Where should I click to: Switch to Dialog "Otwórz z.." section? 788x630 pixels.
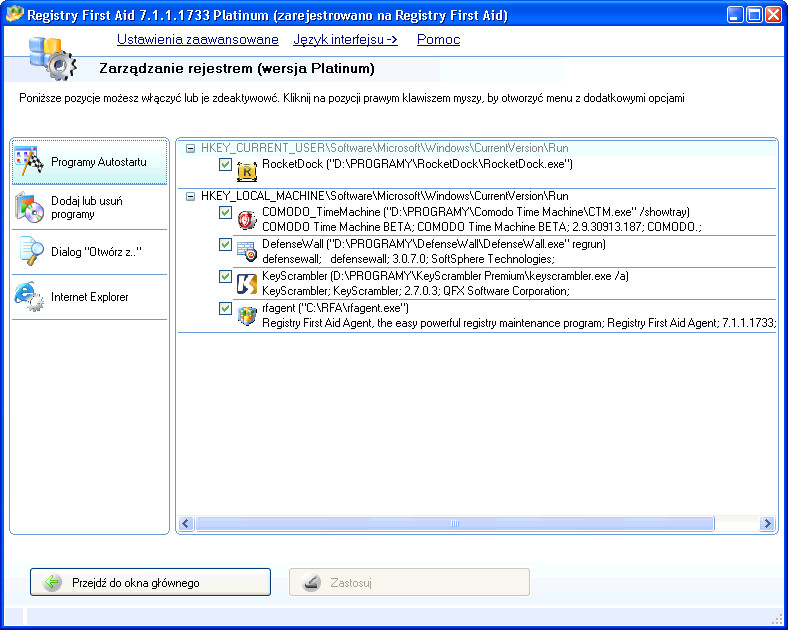(x=89, y=252)
